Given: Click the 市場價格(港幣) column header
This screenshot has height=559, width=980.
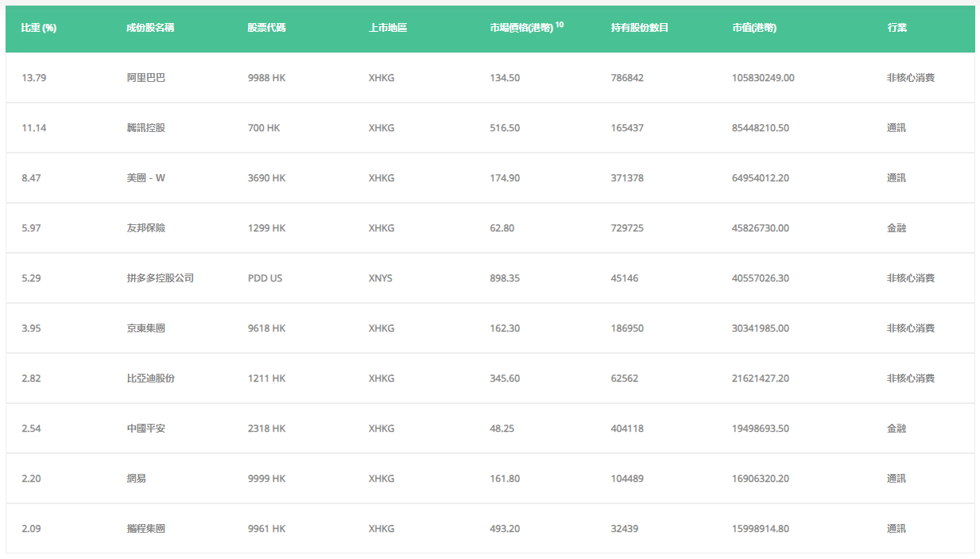Looking at the screenshot, I should click(x=521, y=28).
